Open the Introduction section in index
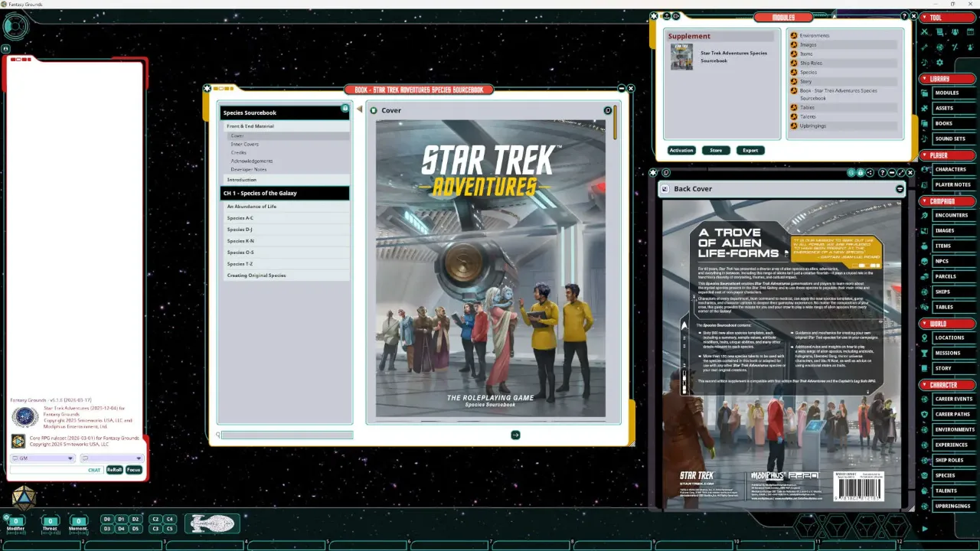The height and width of the screenshot is (551, 980). (285, 180)
